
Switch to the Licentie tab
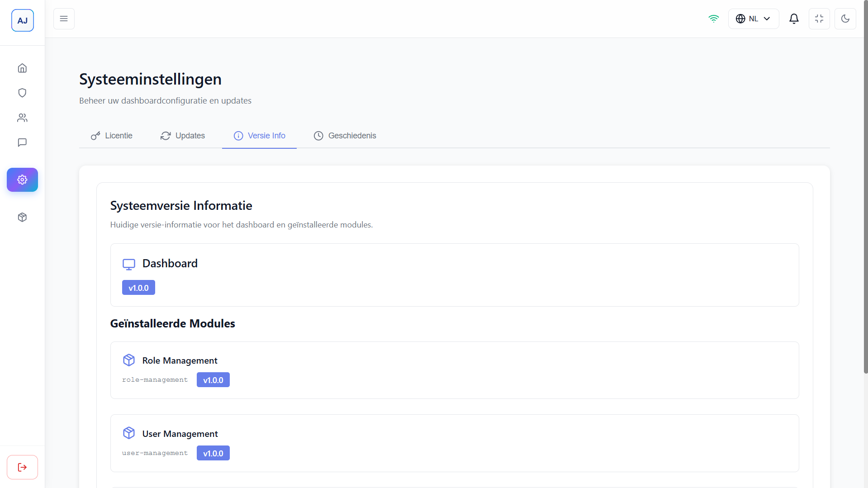coord(111,136)
